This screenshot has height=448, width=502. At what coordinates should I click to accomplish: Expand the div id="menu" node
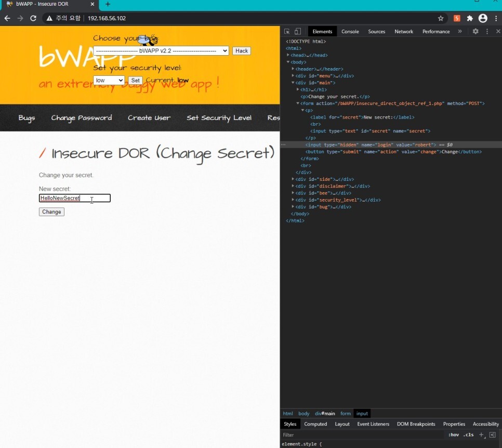(293, 75)
